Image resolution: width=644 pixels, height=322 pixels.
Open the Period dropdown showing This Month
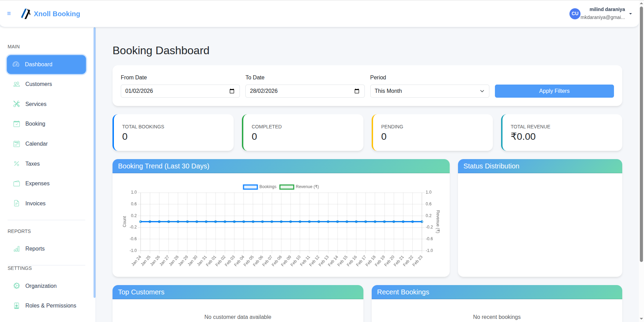(429, 91)
